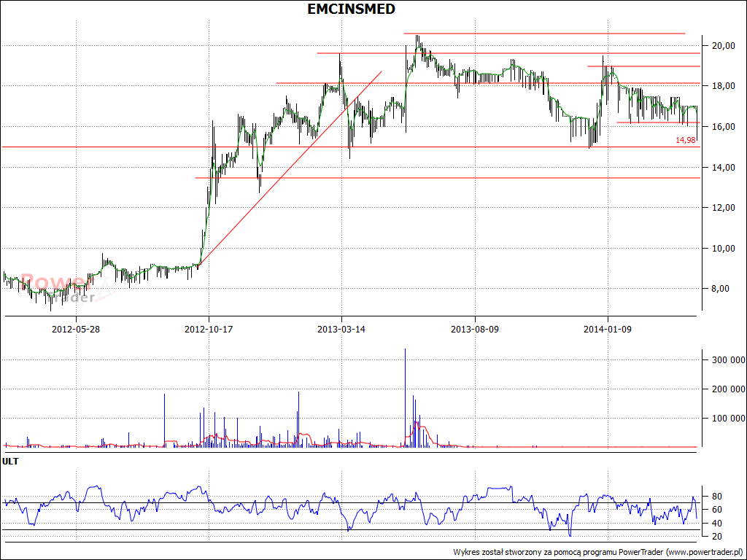This screenshot has height=560, width=747.
Task: Click the 200 000 volume axis label
Action: pyautogui.click(x=729, y=389)
